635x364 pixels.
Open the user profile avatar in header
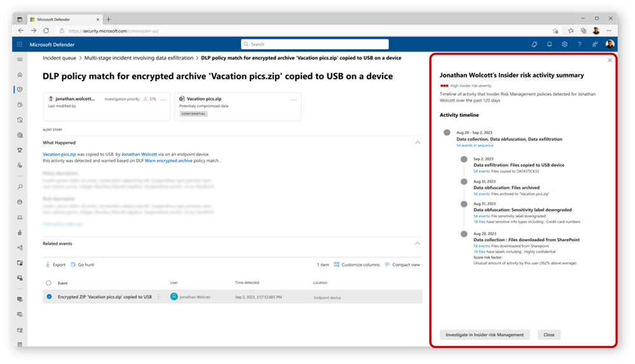pyautogui.click(x=610, y=44)
